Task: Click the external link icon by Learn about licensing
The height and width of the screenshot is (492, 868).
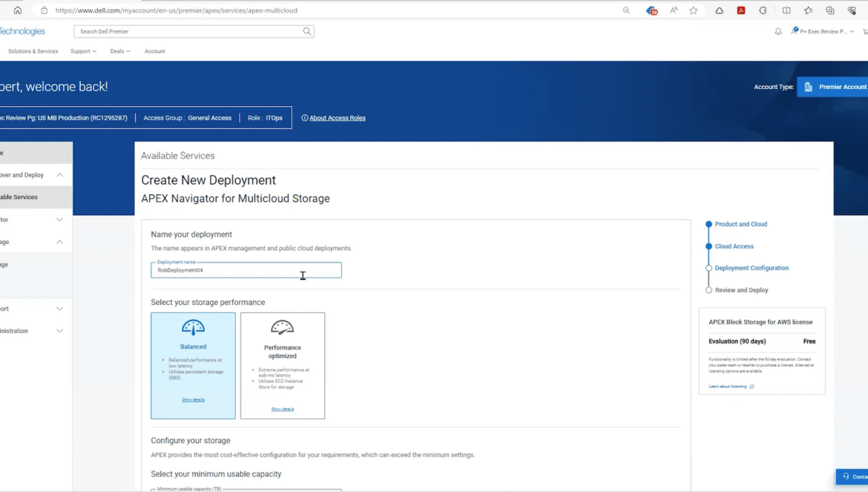Action: (752, 387)
